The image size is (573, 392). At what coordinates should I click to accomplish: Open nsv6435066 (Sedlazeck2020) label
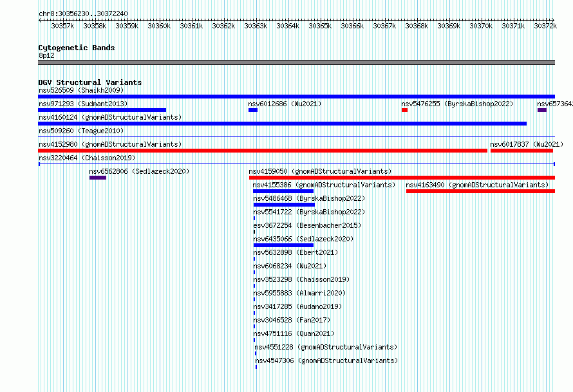(303, 239)
